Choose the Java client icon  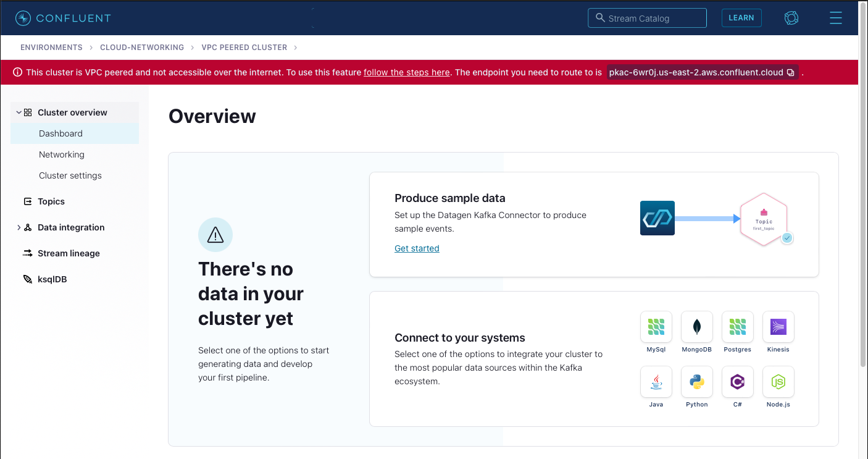click(656, 382)
